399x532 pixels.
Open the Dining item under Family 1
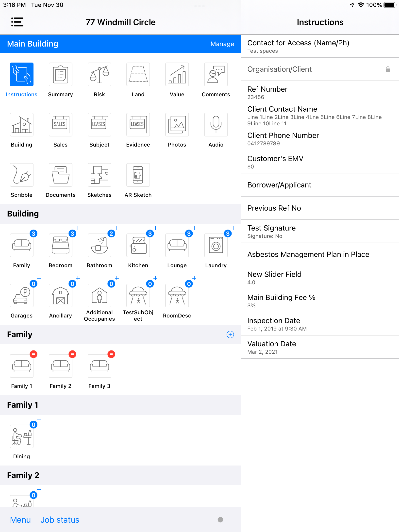22,436
